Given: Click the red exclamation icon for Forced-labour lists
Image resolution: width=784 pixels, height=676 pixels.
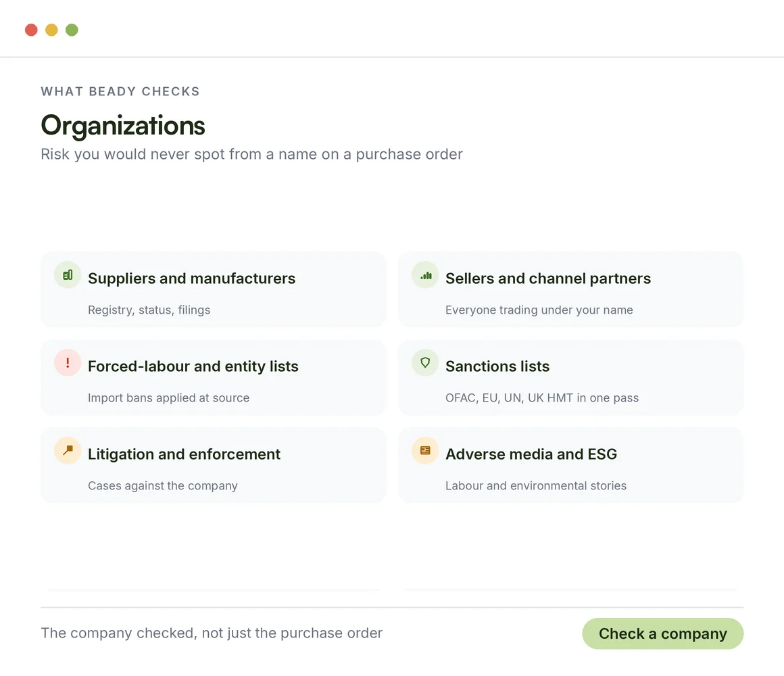Looking at the screenshot, I should click(68, 362).
